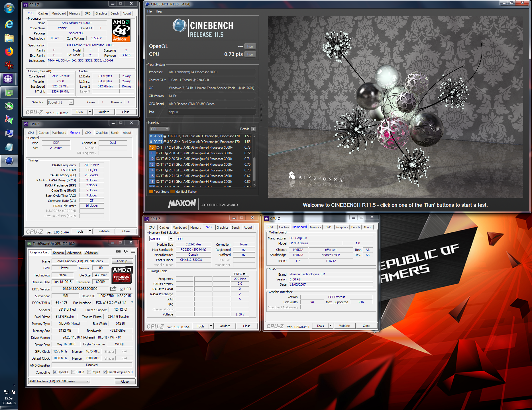Switch to Sensors tab in GPU-Z
The height and width of the screenshot is (410, 532).
[x=58, y=253]
